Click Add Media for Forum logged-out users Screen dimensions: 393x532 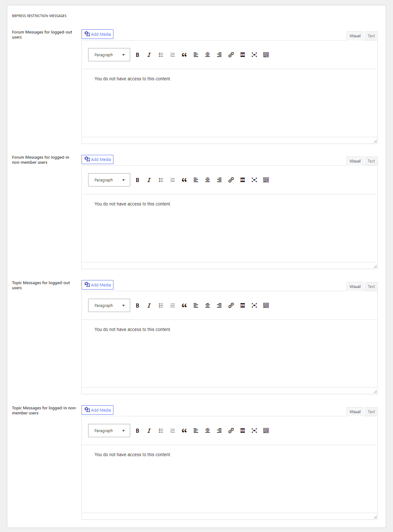pyautogui.click(x=97, y=34)
